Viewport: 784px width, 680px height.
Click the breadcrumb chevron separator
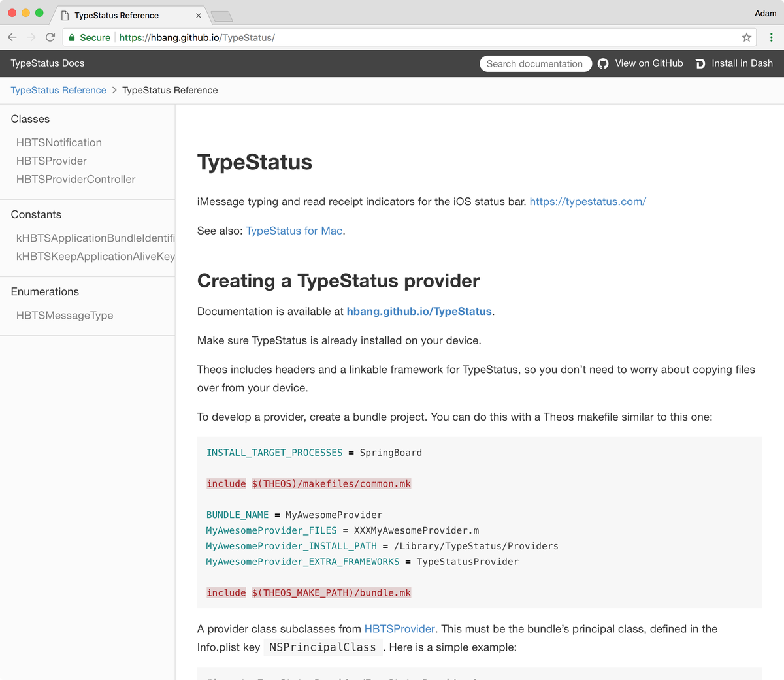[114, 90]
